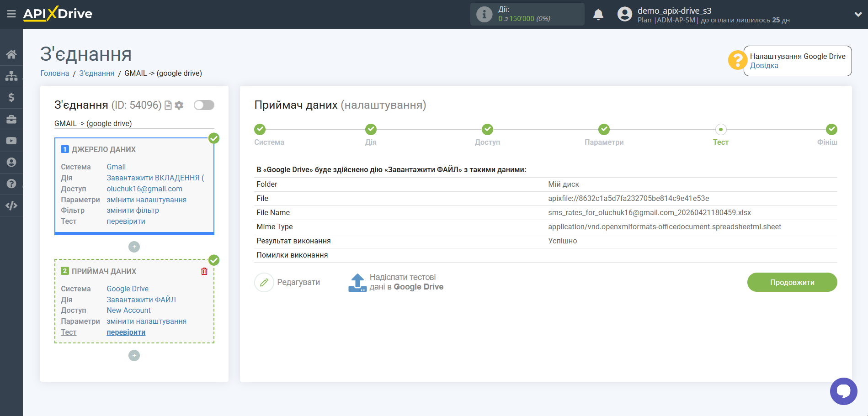Click Редагувати edit button
868x416 pixels.
(x=288, y=283)
